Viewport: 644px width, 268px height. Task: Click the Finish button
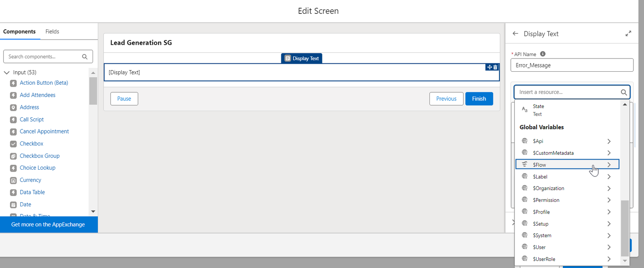coord(479,99)
